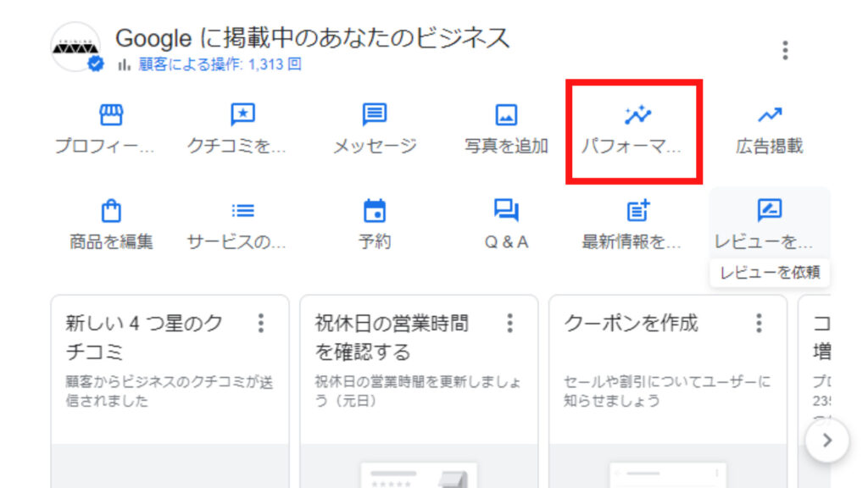Open the options menu on 新しい 4 つ星のクチコミ card
This screenshot has width=868, height=488.
click(261, 323)
